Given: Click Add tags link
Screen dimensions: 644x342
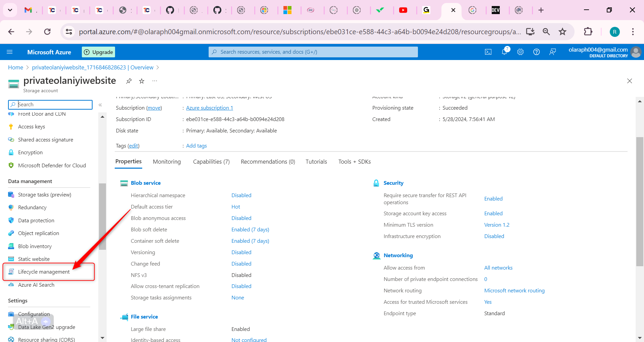Looking at the screenshot, I should [196, 146].
